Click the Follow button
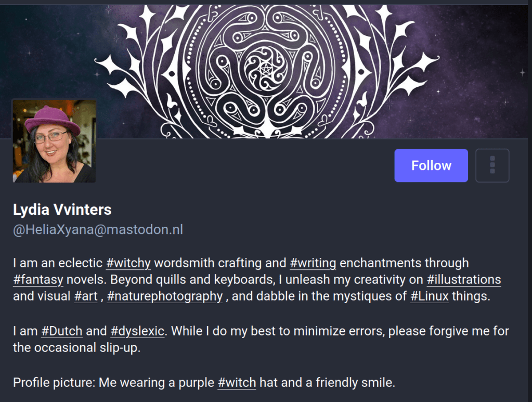532x402 pixels. (x=431, y=166)
